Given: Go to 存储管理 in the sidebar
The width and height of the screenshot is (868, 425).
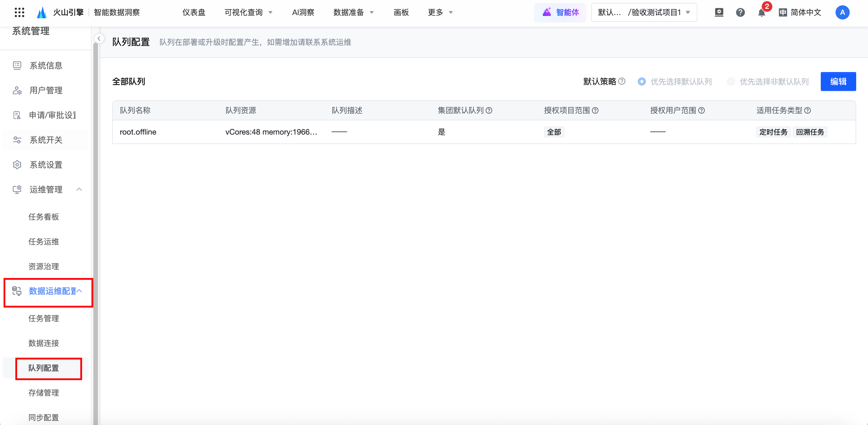Looking at the screenshot, I should (43, 393).
